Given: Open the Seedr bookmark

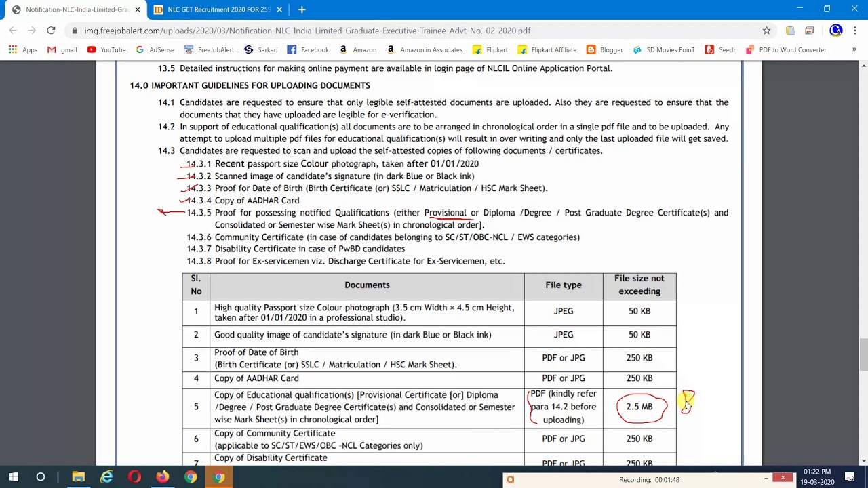Looking at the screenshot, I should click(720, 49).
